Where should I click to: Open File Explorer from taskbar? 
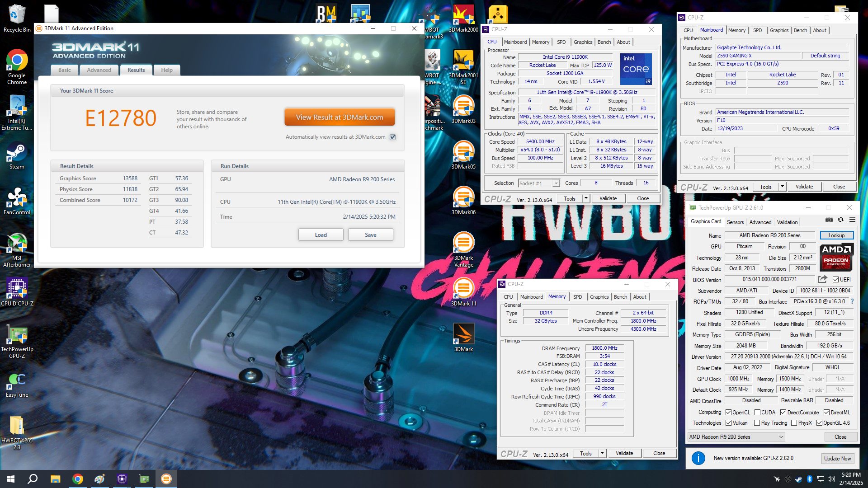55,479
